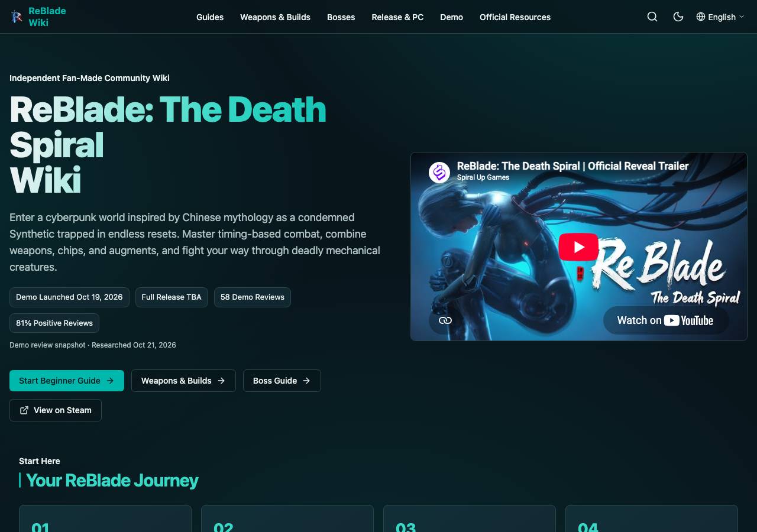Click the journey card numbered 03
Image resolution: width=757 pixels, height=532 pixels.
click(x=470, y=518)
